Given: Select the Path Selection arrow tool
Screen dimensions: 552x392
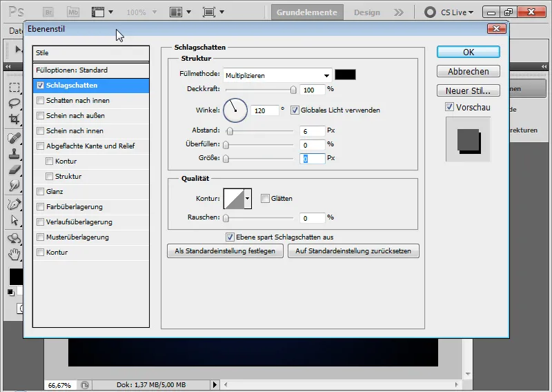Looking at the screenshot, I should click(14, 220).
